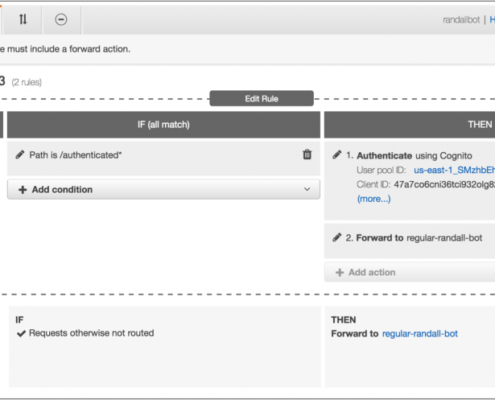Edit the Authenticate using Cognito action pencil
The height and width of the screenshot is (400, 495).
pos(337,155)
